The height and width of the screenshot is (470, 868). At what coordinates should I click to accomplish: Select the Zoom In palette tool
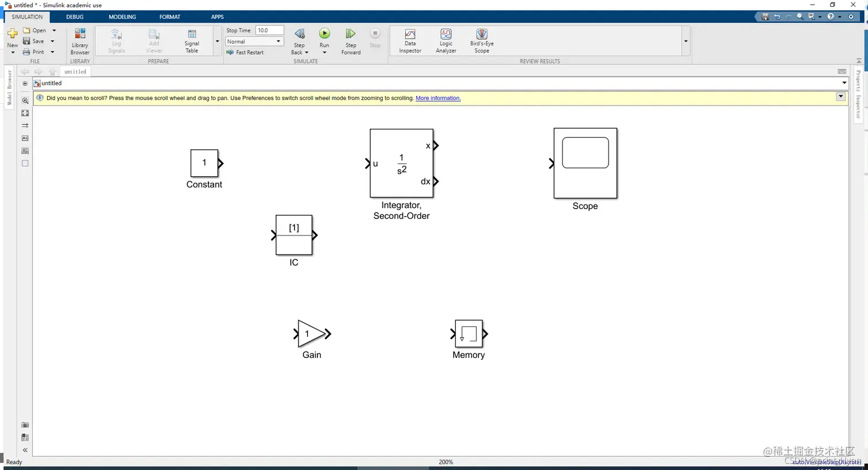pyautogui.click(x=25, y=101)
